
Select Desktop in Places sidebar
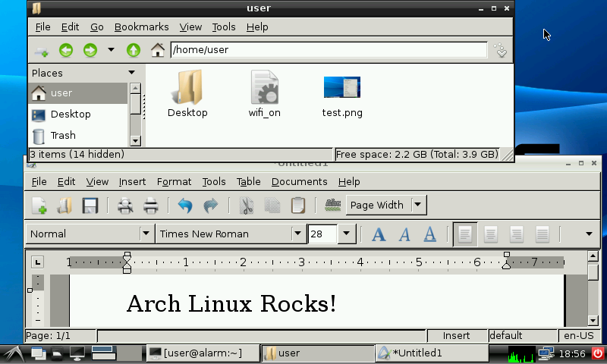(x=78, y=115)
